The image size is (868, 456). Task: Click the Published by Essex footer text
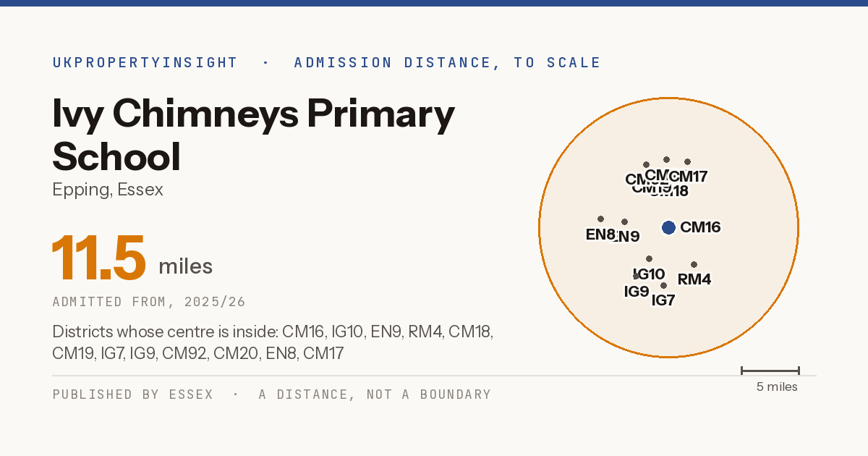[x=133, y=394]
